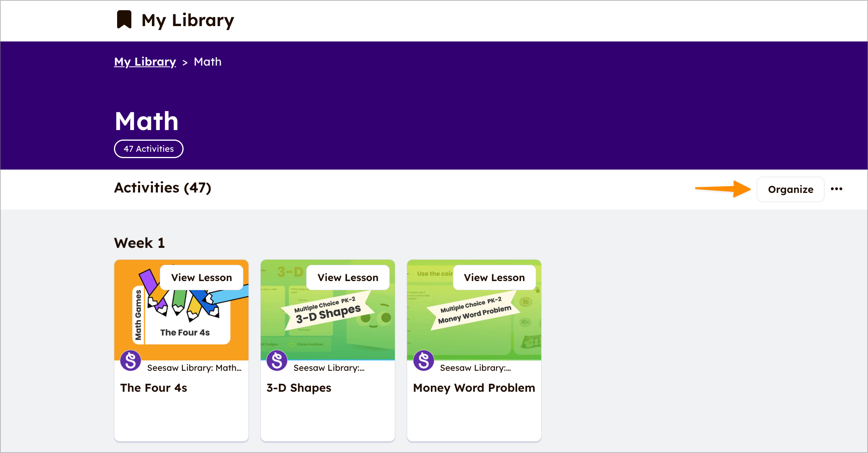The width and height of the screenshot is (868, 453).
Task: Open the three-dot options menu
Action: click(x=837, y=189)
